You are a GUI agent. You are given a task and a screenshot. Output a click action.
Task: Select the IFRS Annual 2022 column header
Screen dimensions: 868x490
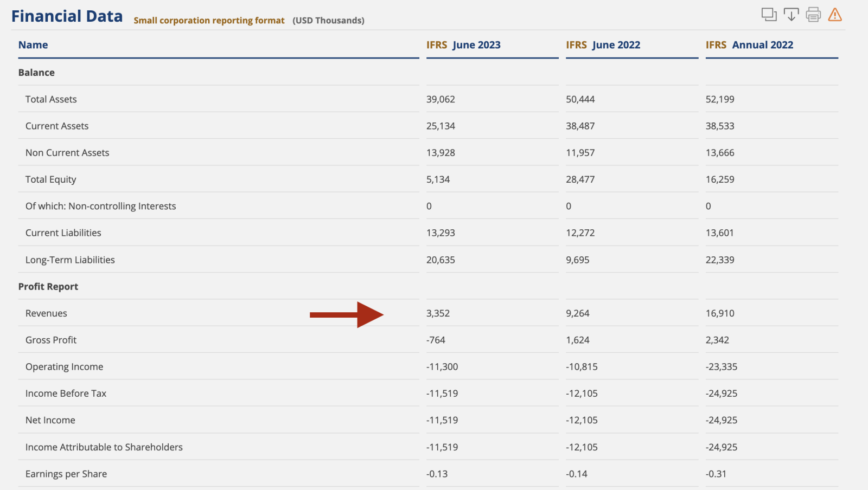749,45
